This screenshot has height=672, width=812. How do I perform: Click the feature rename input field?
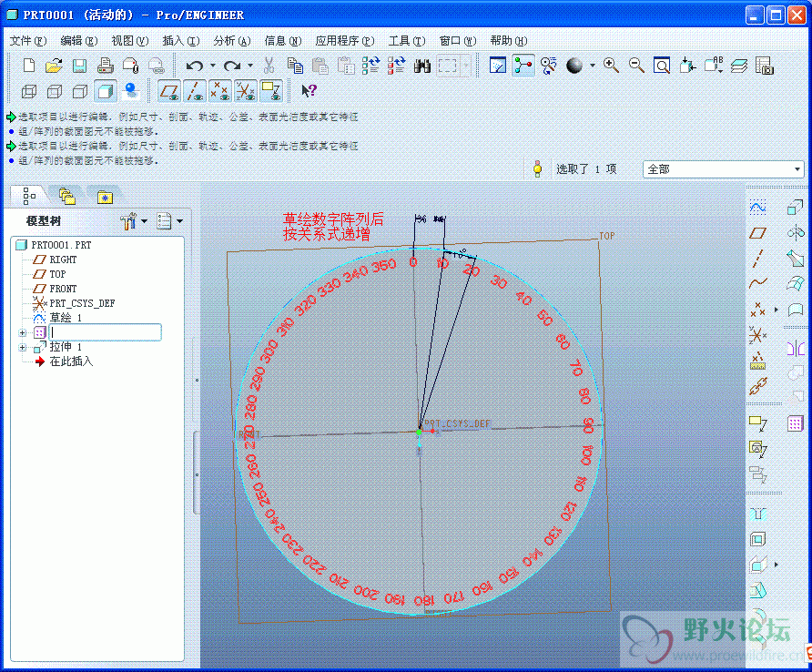(105, 332)
